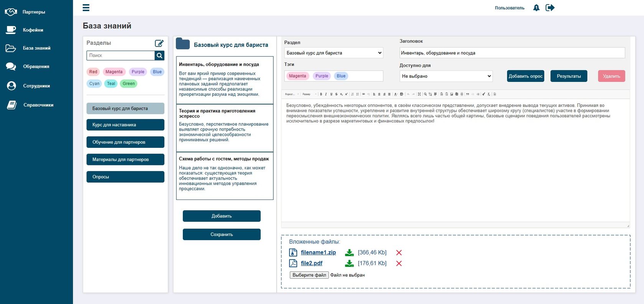Select the Материалы для партнеров section
This screenshot has width=644, height=304.
(x=125, y=159)
